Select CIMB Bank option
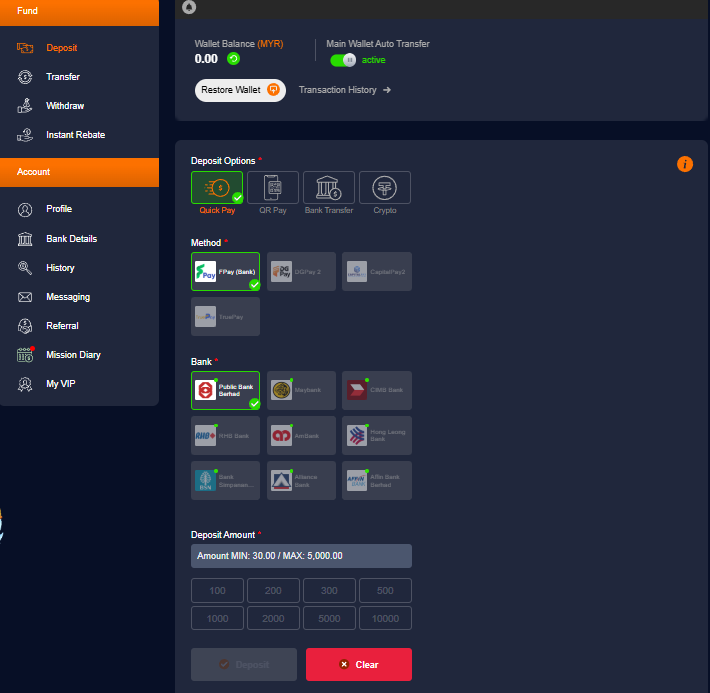710x693 pixels. [x=377, y=390]
